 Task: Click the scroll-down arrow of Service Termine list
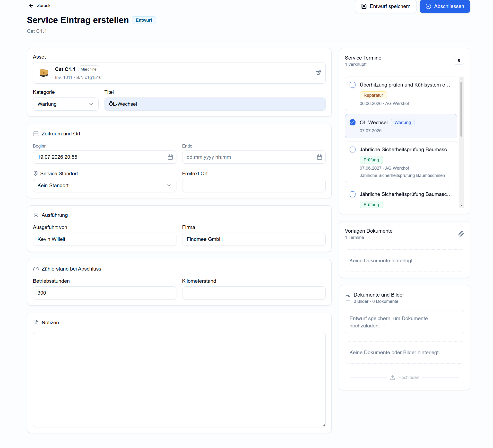pos(461,206)
